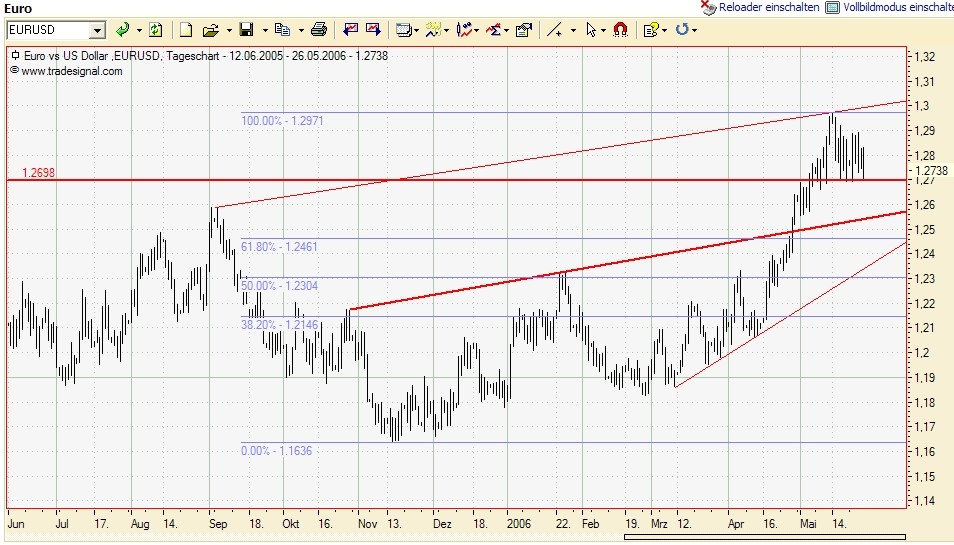Open the EURUSD symbol dropdown
The height and width of the screenshot is (545, 954).
(97, 30)
